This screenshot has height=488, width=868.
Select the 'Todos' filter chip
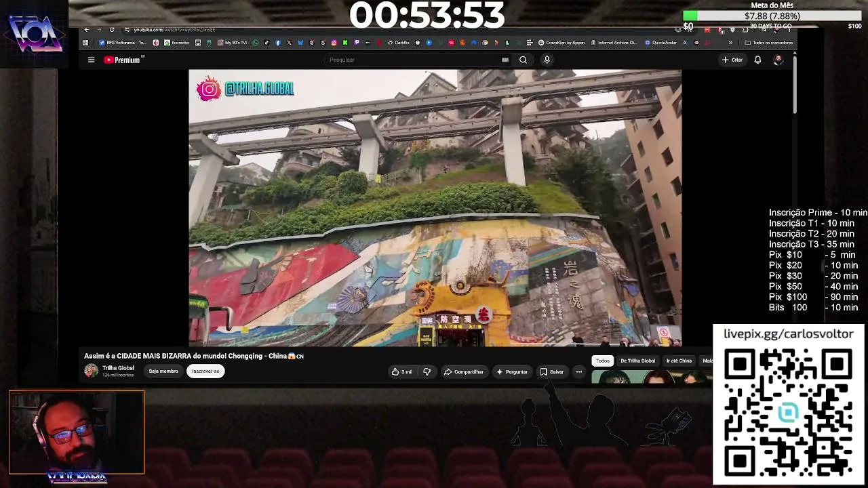click(603, 361)
